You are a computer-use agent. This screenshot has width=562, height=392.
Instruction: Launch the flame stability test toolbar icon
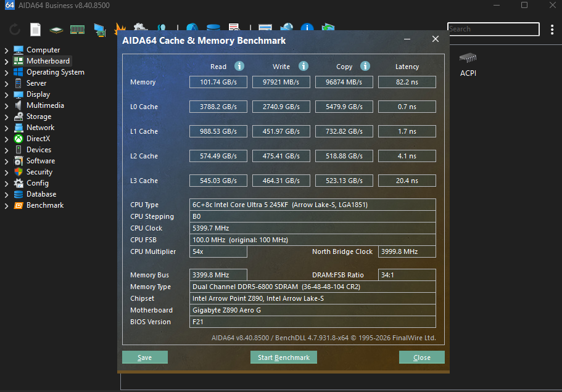[x=120, y=28]
